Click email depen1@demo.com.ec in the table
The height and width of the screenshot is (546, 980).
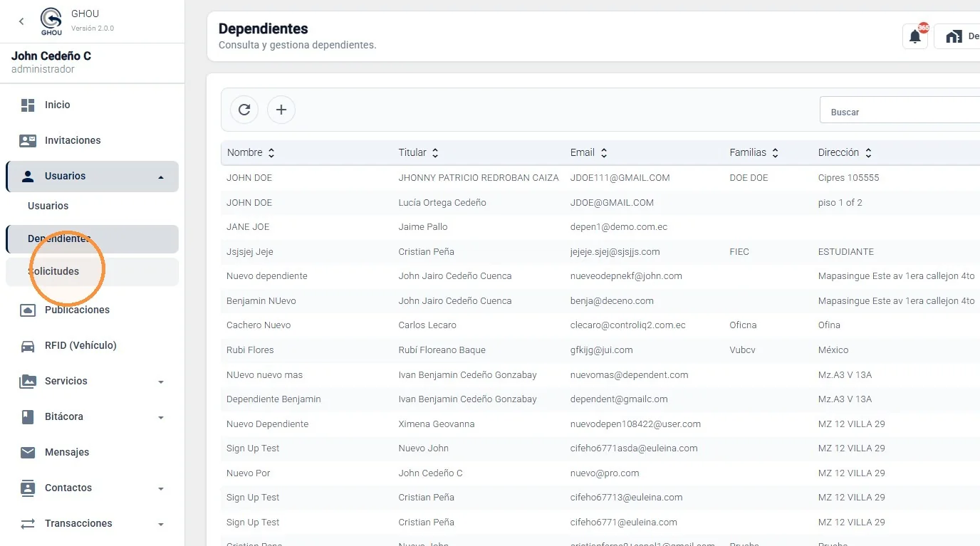tap(619, 227)
